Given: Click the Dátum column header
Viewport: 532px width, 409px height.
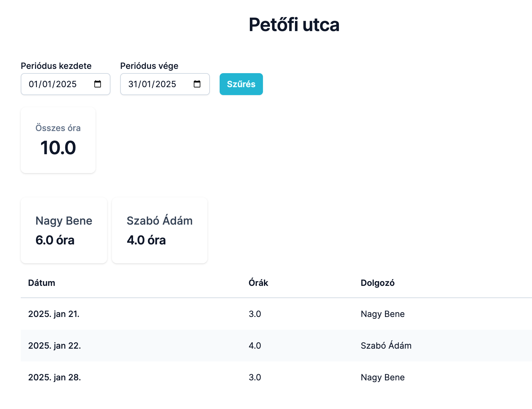Looking at the screenshot, I should [x=41, y=283].
